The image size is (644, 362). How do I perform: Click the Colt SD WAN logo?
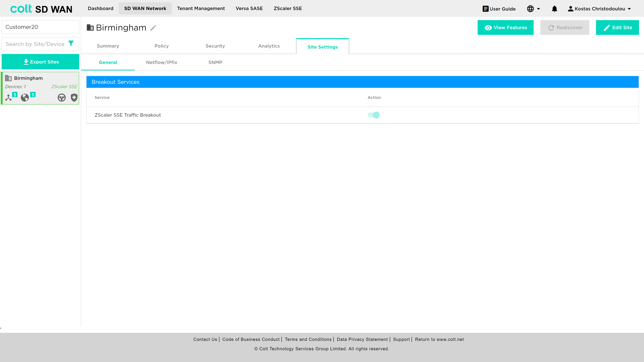pos(41,9)
